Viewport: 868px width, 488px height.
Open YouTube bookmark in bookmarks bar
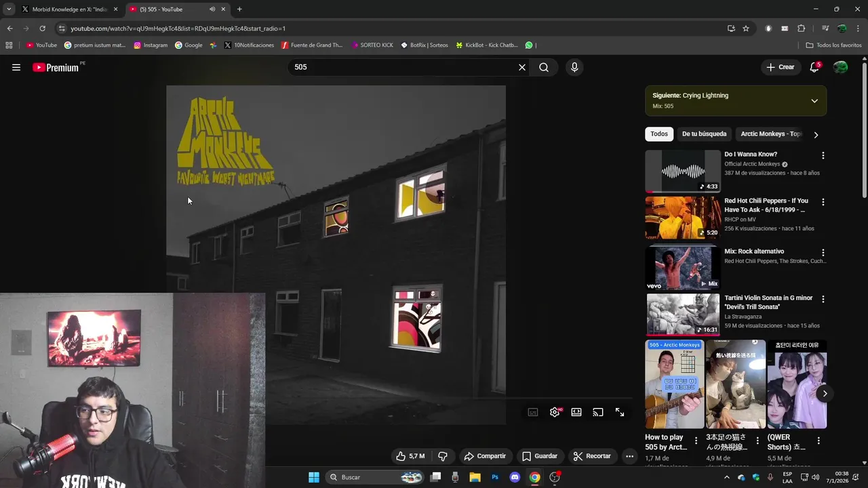(x=41, y=45)
